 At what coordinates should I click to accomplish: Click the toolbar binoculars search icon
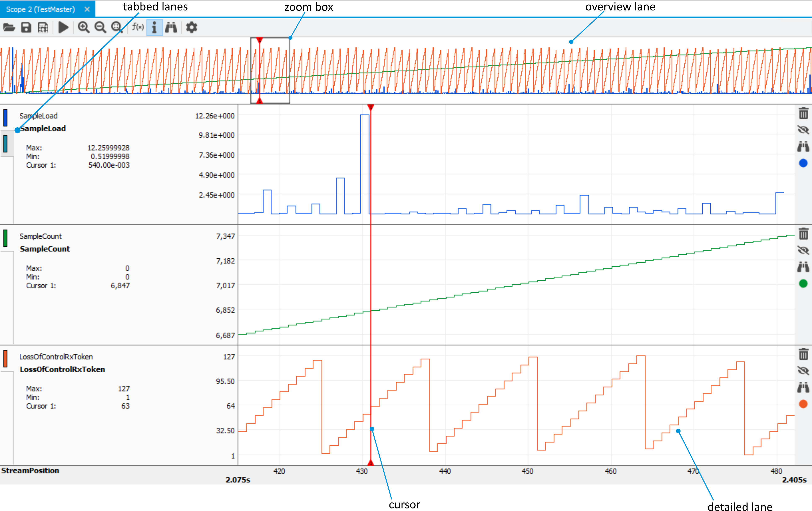click(171, 27)
